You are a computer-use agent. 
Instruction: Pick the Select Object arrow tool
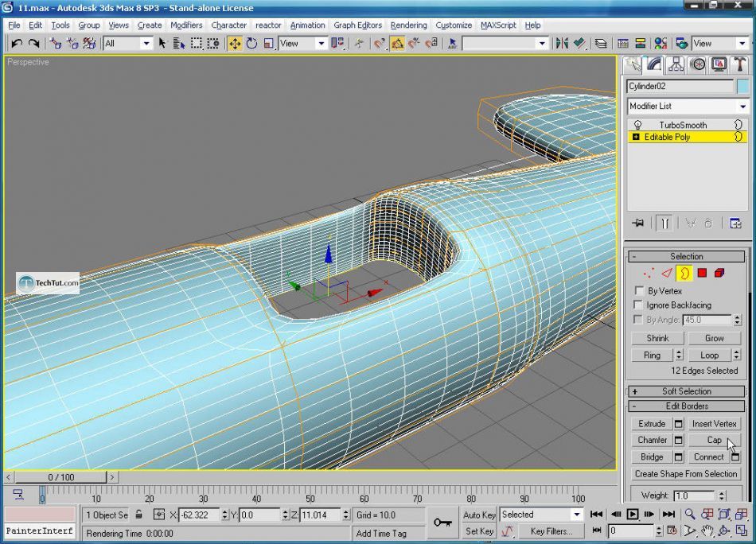click(x=162, y=44)
